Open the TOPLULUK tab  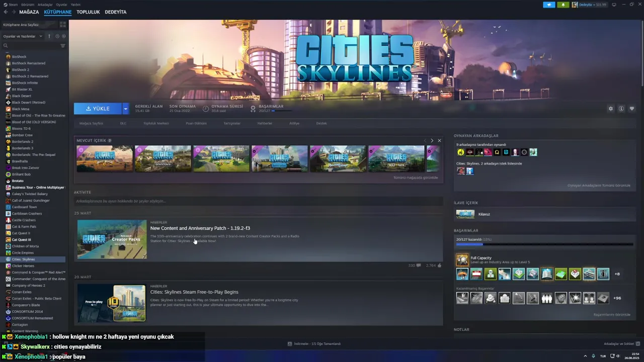coord(88,12)
